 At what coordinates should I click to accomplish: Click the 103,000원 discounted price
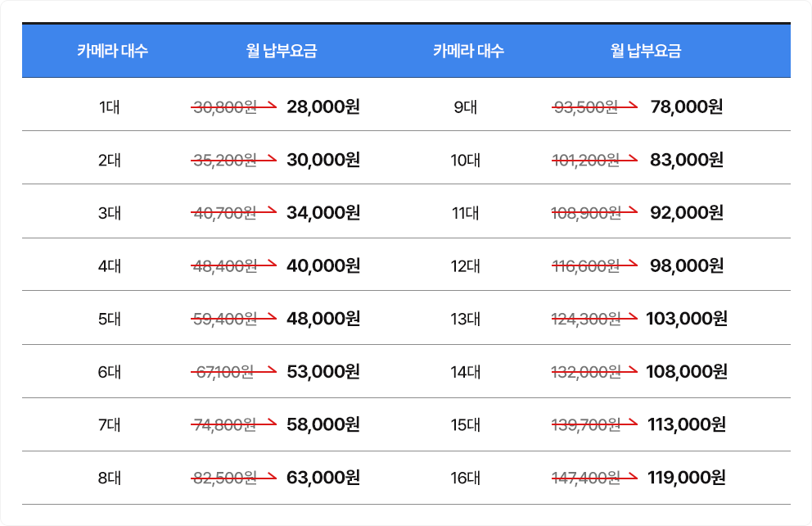pyautogui.click(x=687, y=318)
